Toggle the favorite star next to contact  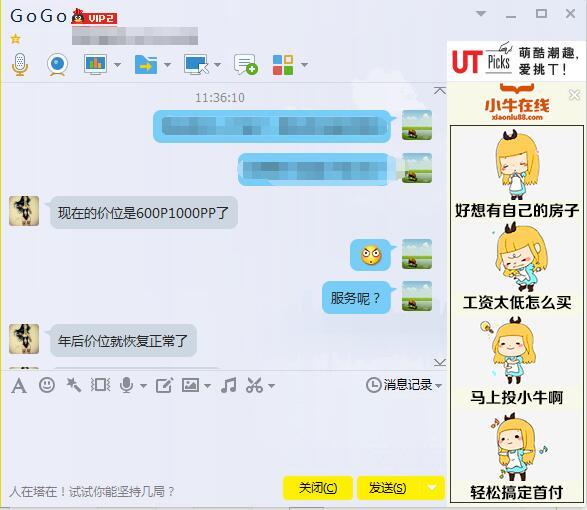[15, 39]
